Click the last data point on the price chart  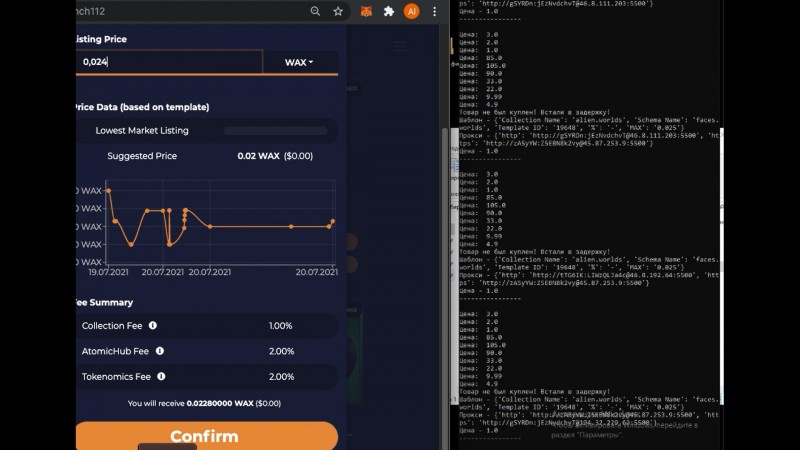(333, 221)
